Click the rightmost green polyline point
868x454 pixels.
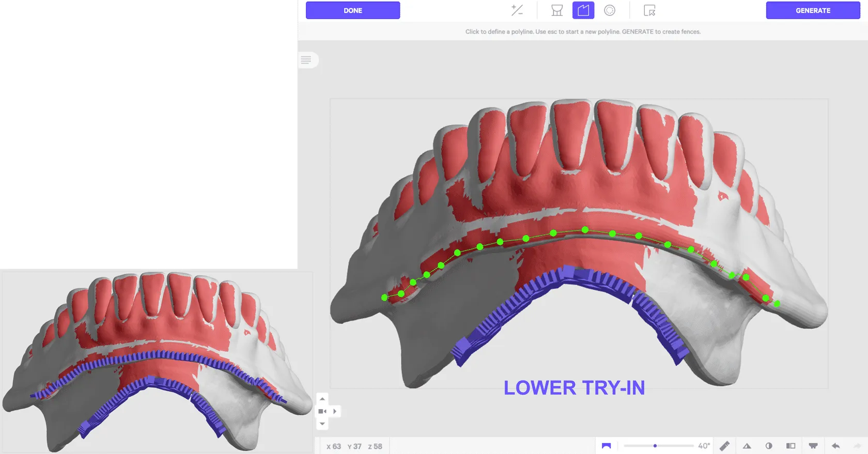click(777, 304)
